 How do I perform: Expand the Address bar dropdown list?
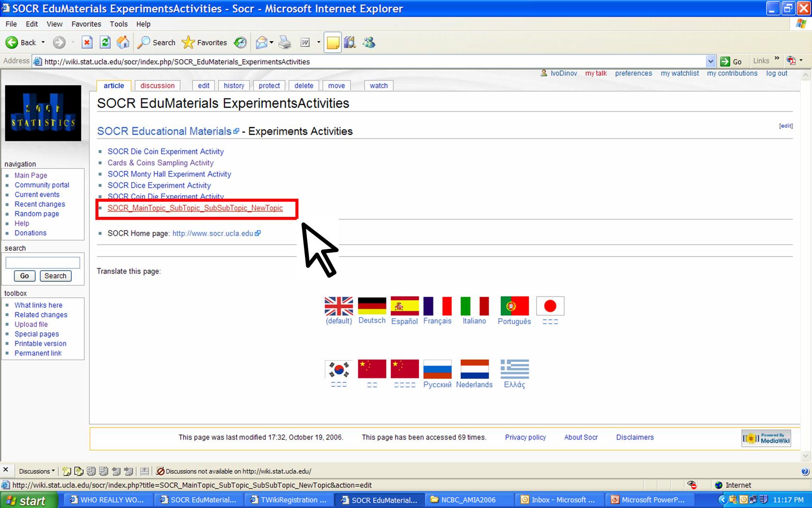[x=710, y=62]
